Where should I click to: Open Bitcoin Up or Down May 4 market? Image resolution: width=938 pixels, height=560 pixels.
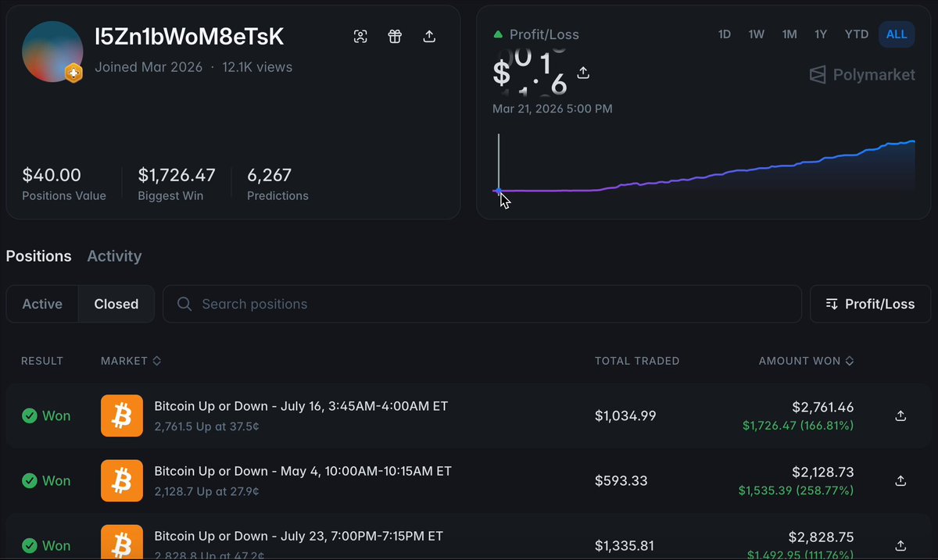point(303,471)
